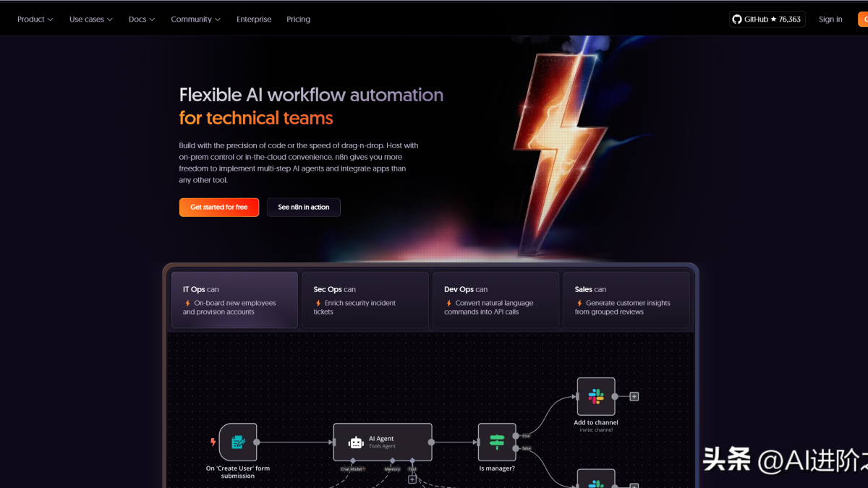This screenshot has width=868, height=488.
Task: Select the form submission trigger node icon
Action: (x=238, y=442)
